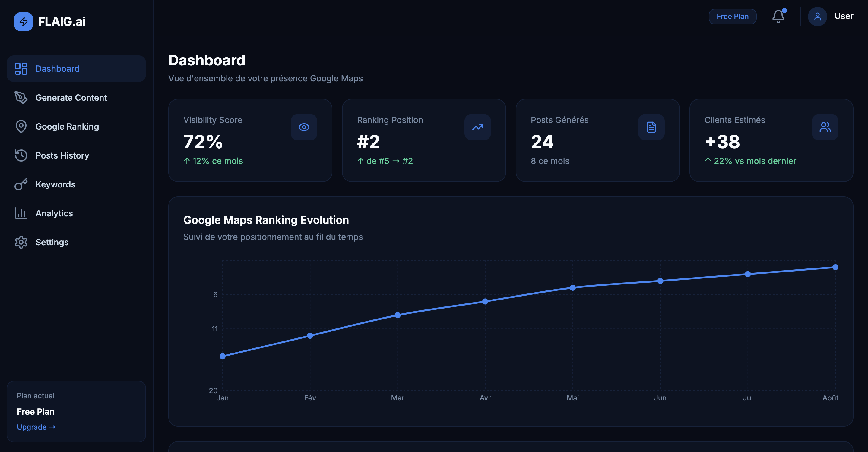Click the 'Vue d'ensemble' subtitle text
868x452 pixels.
tap(265, 78)
